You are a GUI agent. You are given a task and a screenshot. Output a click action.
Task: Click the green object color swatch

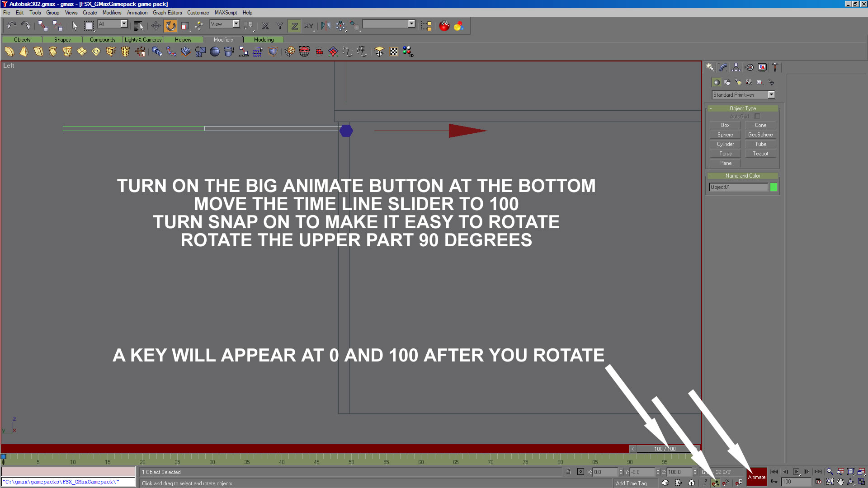pos(774,187)
